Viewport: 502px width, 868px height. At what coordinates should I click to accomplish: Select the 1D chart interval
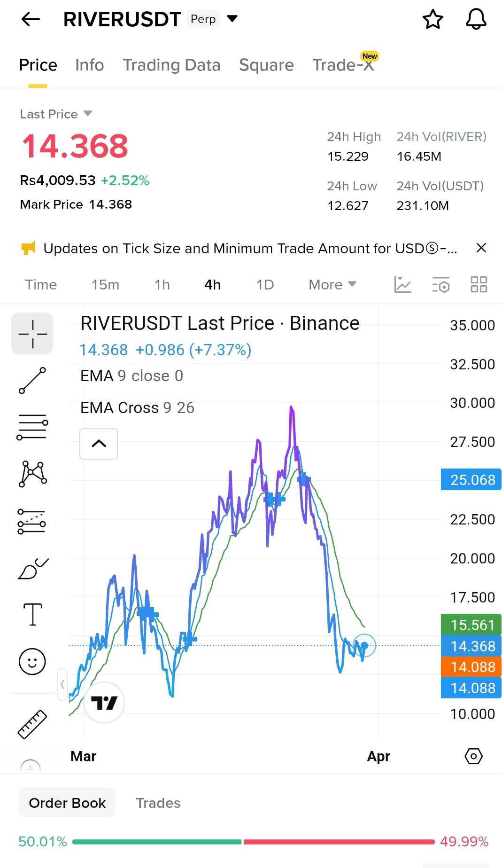tap(265, 285)
